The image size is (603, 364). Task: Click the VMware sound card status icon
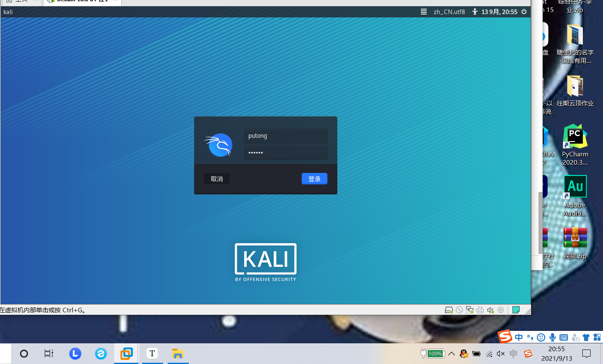[x=490, y=310]
